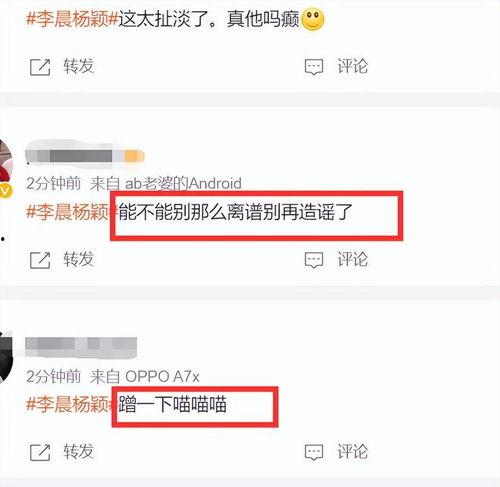Open #李晨杨颖# hashtag in second post

click(71, 212)
